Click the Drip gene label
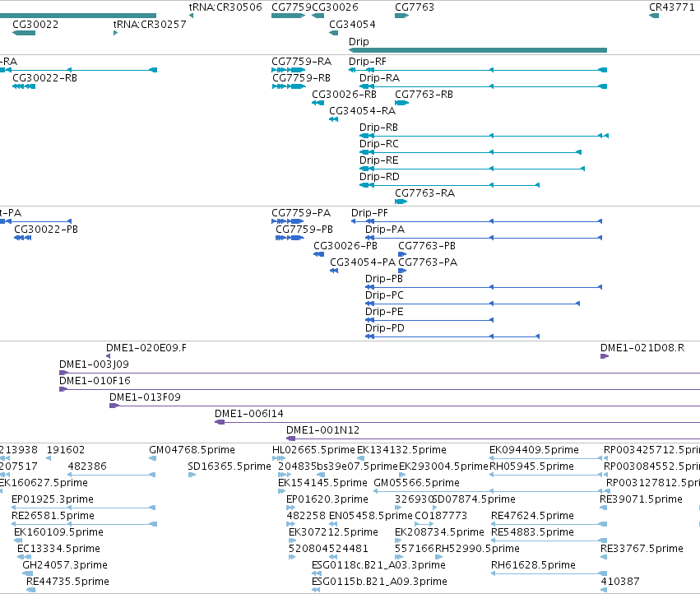This screenshot has height=594, width=700. 359,41
